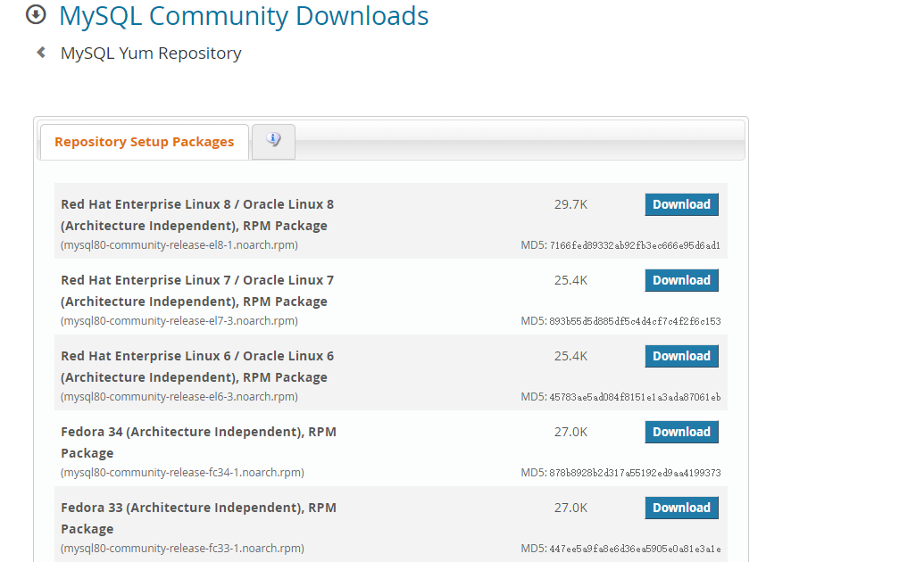This screenshot has height=562, width=924.
Task: Click the MD5 hash starting 878b8928b2d3
Action: pyautogui.click(x=635, y=473)
